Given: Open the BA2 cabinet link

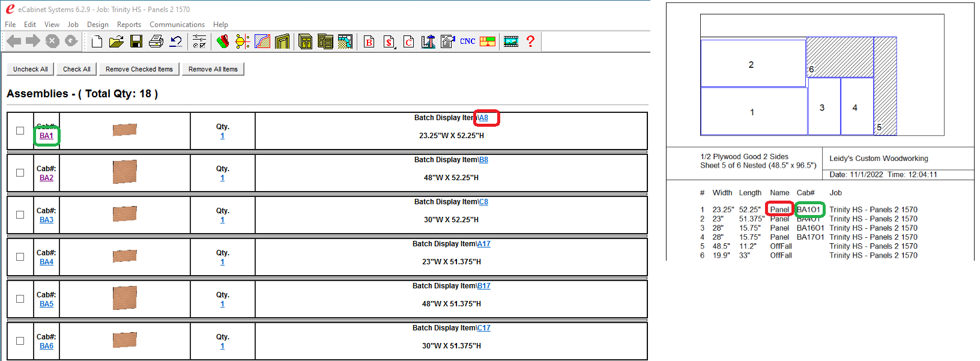Looking at the screenshot, I should [x=46, y=178].
